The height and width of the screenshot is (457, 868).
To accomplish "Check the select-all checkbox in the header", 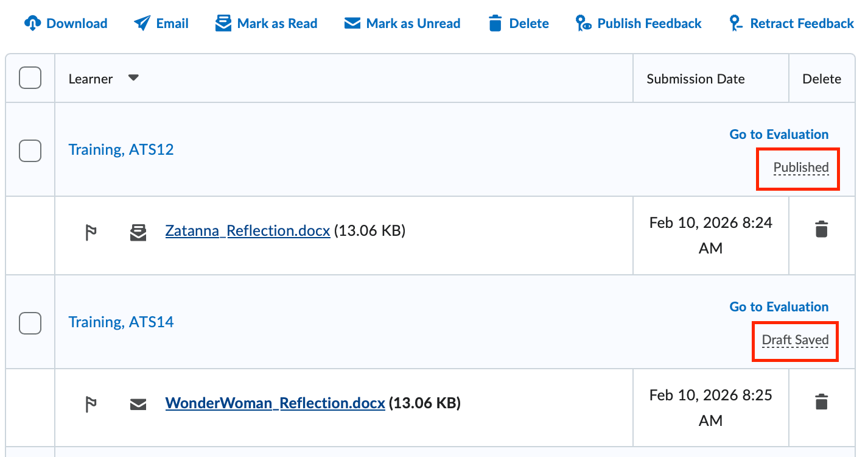I will (30, 78).
